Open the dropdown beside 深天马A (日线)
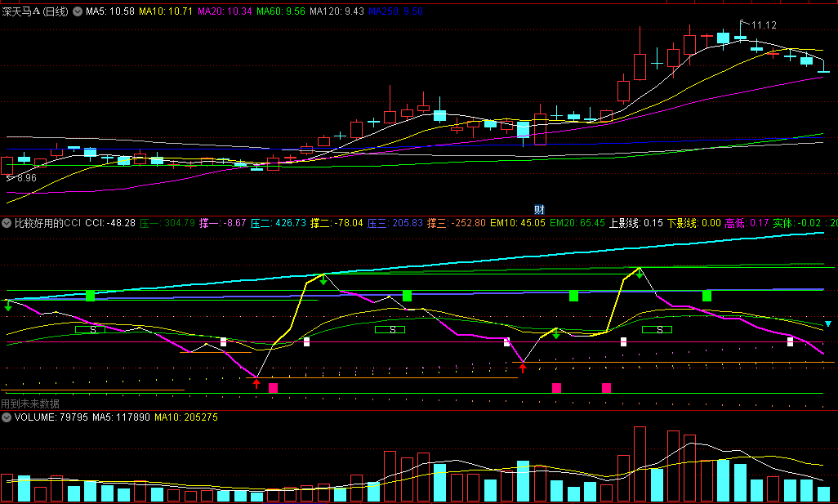Image resolution: width=838 pixels, height=504 pixels. point(78,11)
